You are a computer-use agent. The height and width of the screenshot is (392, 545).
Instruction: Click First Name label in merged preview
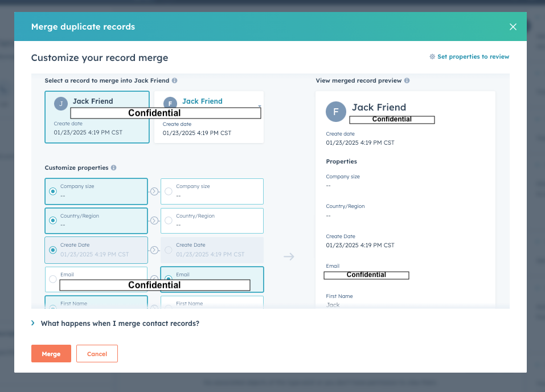click(x=339, y=296)
